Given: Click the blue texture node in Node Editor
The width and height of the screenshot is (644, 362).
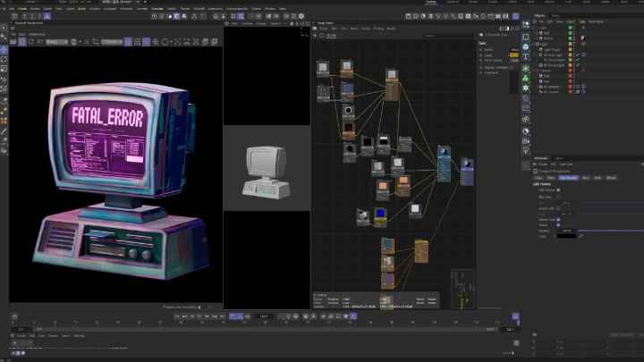Looking at the screenshot, I should coord(380,215).
